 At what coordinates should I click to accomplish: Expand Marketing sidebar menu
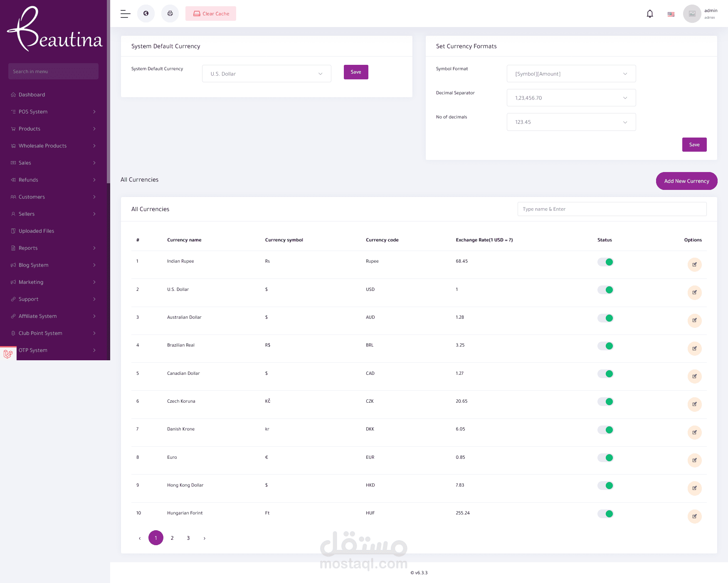(53, 282)
